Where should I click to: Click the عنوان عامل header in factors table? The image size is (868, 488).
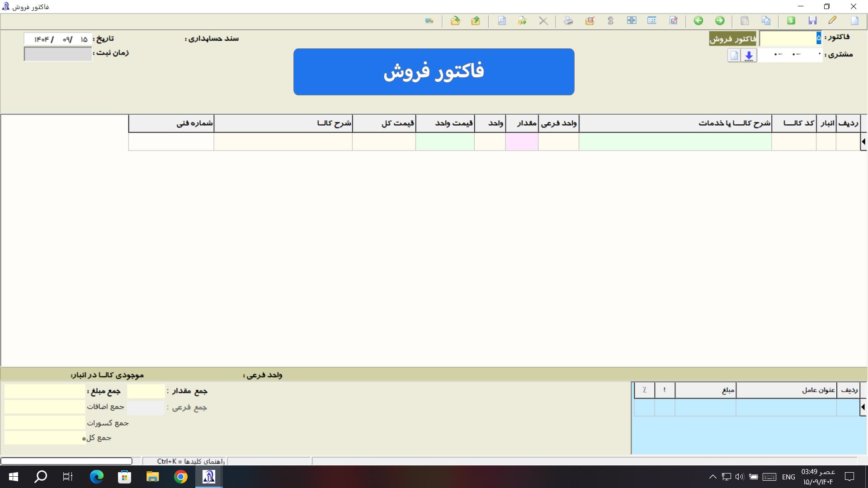(x=786, y=390)
